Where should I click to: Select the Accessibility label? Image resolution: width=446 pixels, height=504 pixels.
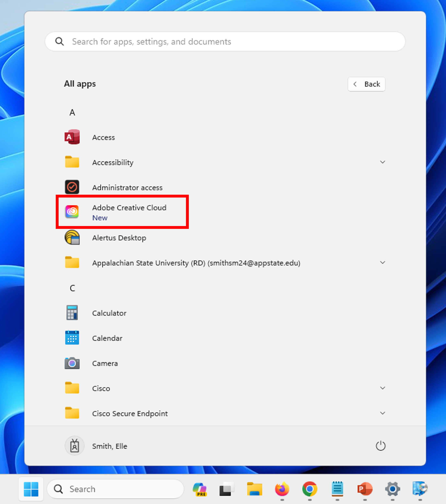(x=113, y=163)
